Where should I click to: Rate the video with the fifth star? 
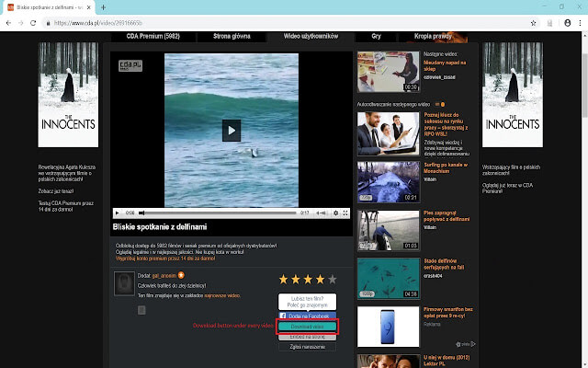tap(333, 279)
